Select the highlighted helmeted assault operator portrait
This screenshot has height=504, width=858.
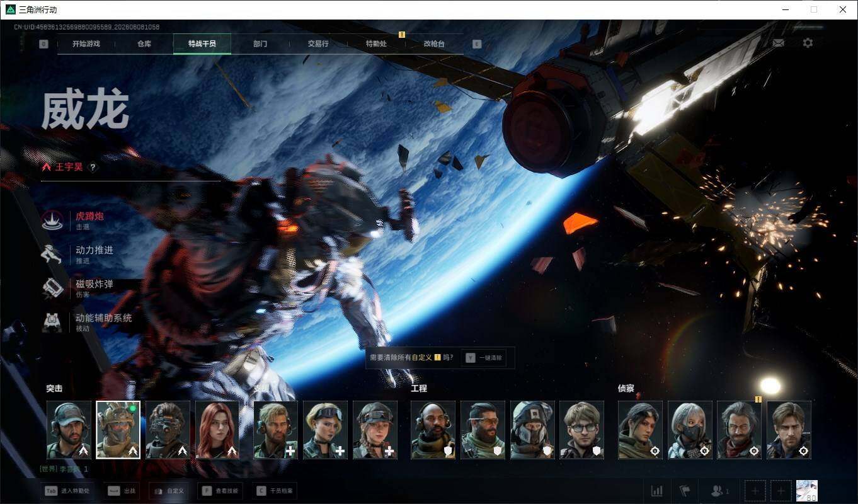click(118, 430)
